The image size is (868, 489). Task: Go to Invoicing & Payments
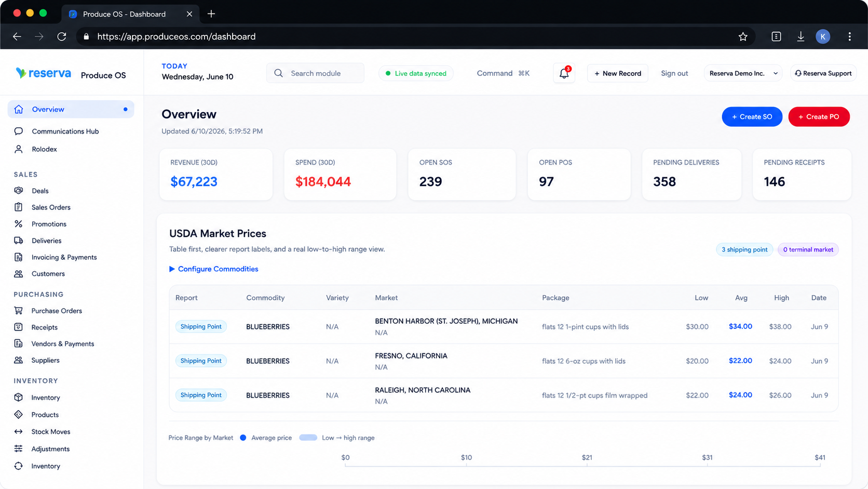click(64, 257)
